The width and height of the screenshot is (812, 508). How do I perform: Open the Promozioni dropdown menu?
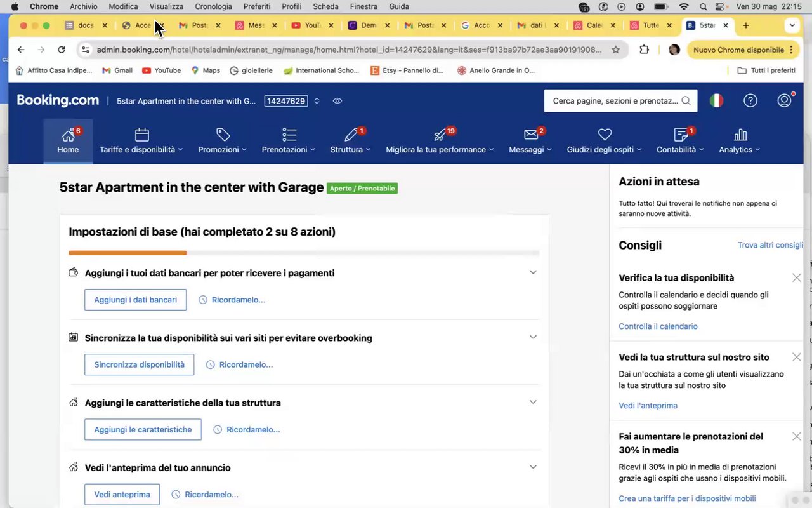(x=222, y=150)
